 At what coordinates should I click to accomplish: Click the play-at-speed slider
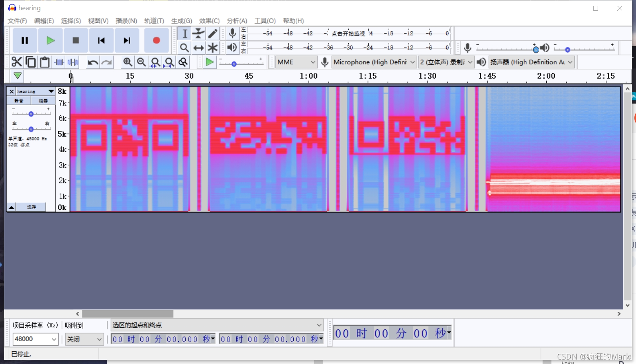click(241, 64)
